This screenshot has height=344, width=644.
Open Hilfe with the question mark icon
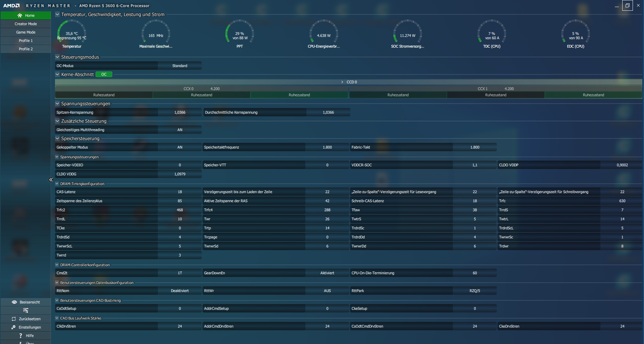[20, 336]
